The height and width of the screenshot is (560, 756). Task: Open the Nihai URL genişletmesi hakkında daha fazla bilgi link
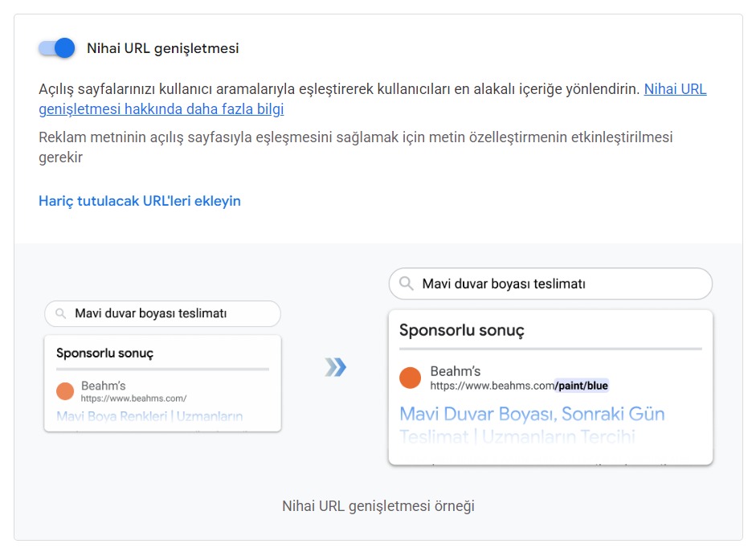click(x=161, y=109)
